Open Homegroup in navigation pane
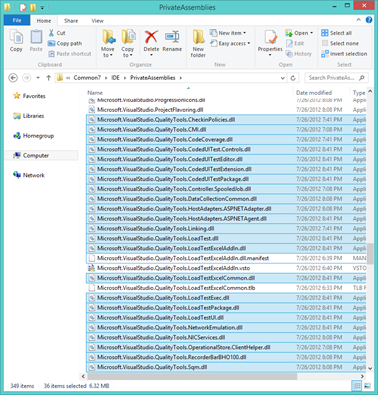The image size is (378, 395). (33, 136)
